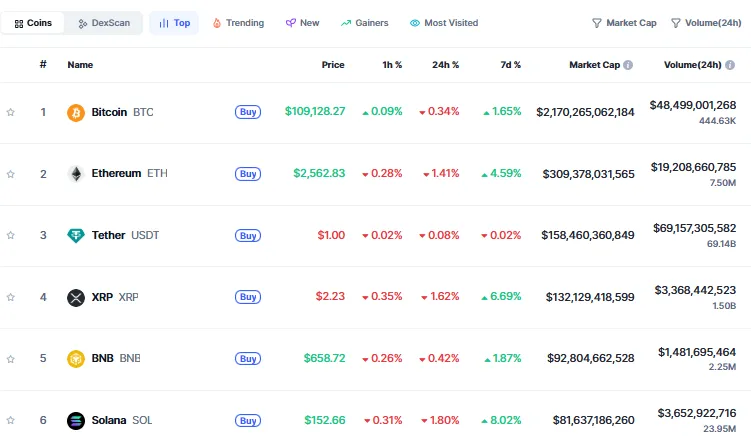This screenshot has height=444, width=751.
Task: Toggle the watchlist star for Solana
Action: click(11, 420)
